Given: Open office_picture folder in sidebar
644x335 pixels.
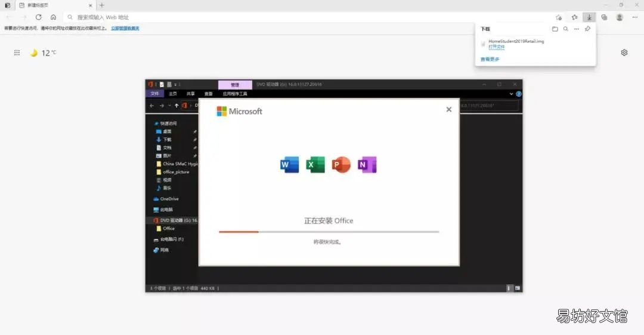Looking at the screenshot, I should [x=173, y=172].
